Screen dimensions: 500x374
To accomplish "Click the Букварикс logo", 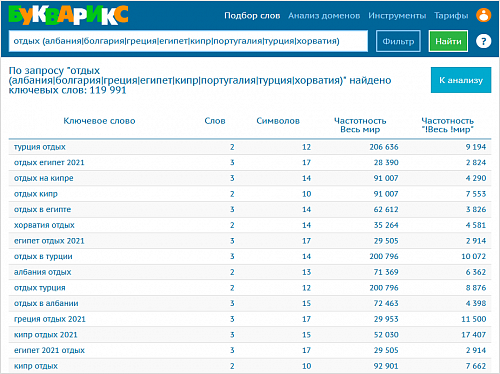I will pos(68,15).
